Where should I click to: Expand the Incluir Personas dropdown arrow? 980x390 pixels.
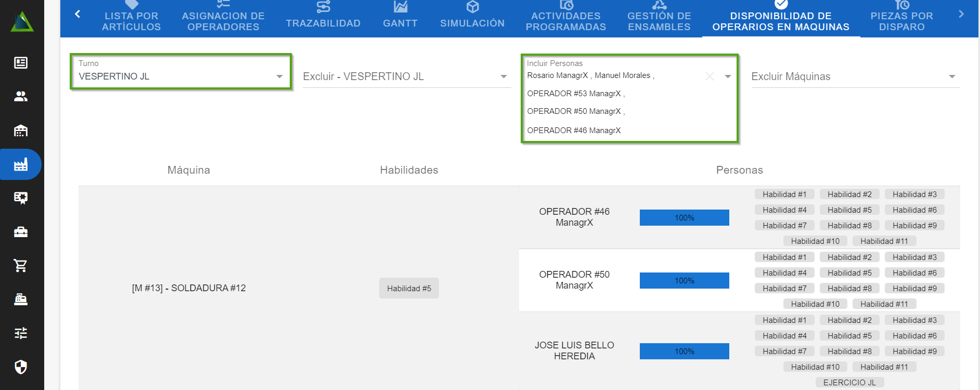coord(728,76)
